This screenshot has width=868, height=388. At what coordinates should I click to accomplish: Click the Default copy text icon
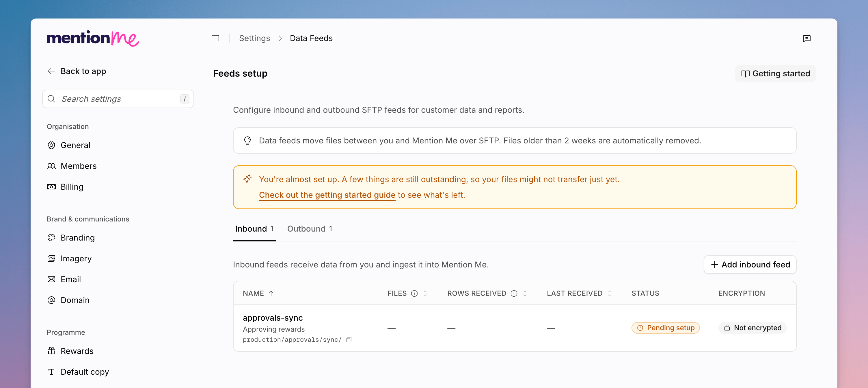51,372
